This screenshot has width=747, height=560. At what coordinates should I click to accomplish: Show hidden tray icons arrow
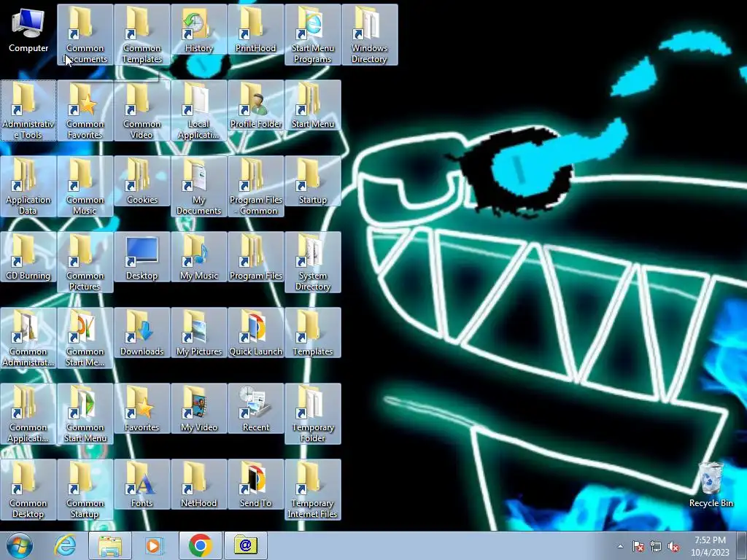coord(620,546)
